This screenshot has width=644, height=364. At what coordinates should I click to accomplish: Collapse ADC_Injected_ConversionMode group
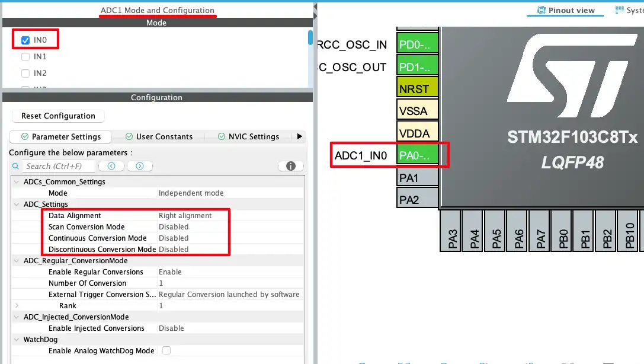(x=17, y=317)
